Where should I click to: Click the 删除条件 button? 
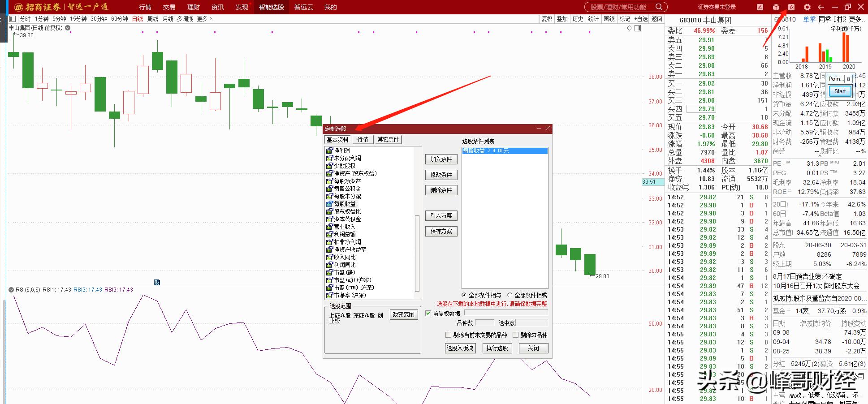441,190
